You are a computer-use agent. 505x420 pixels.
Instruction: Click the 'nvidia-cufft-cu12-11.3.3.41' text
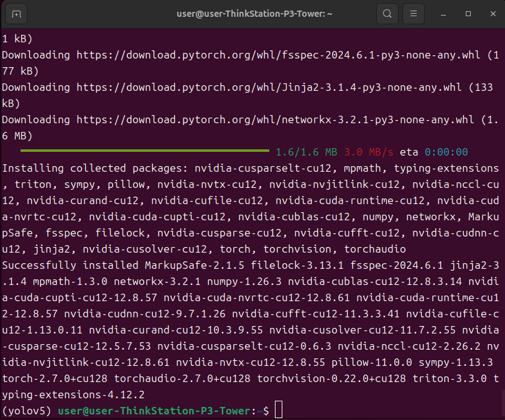(x=316, y=314)
